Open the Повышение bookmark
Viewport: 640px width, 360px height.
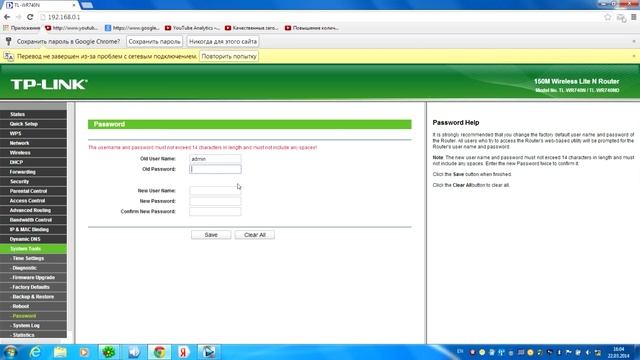312,28
